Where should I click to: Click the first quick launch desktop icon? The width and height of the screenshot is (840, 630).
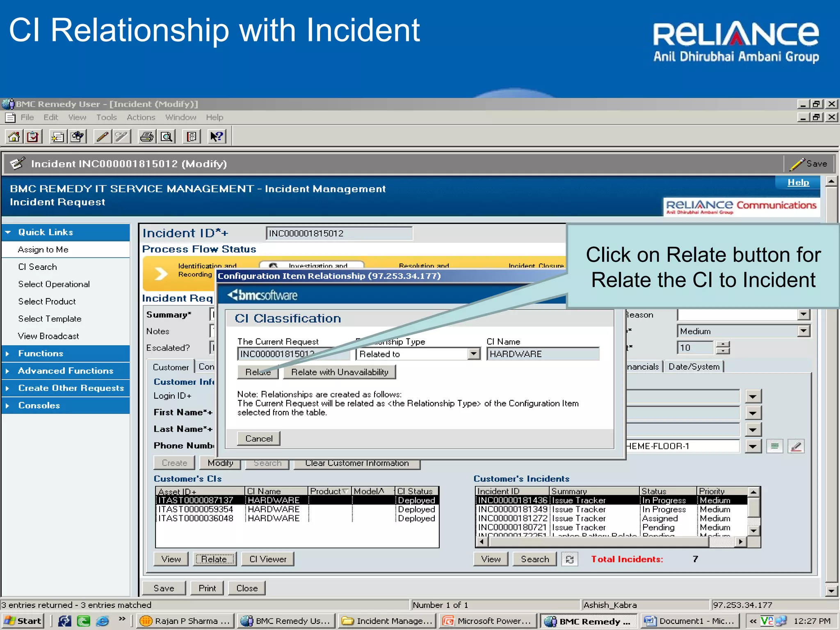pyautogui.click(x=64, y=621)
